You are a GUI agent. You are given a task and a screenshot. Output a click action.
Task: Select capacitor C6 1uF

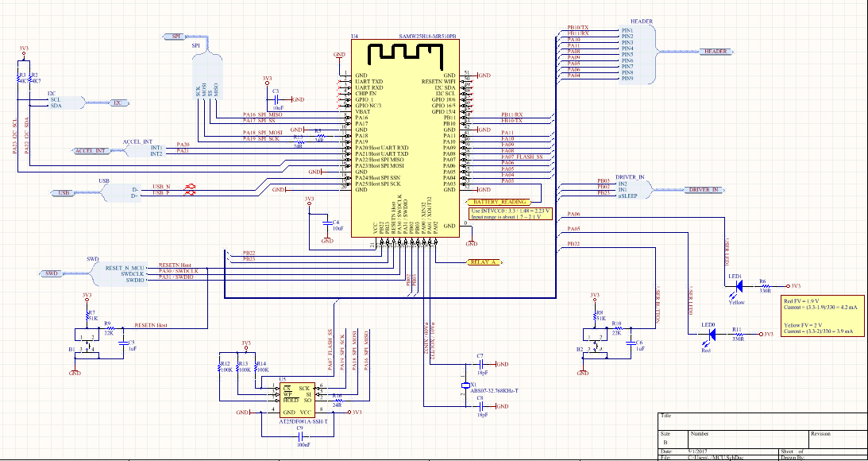coord(631,345)
